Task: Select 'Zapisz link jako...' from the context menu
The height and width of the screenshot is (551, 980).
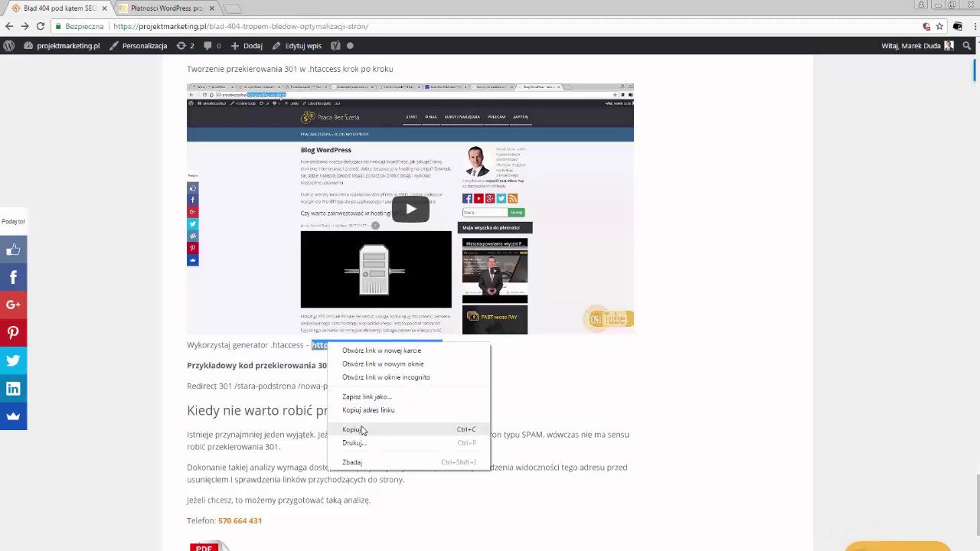Action: (408, 396)
